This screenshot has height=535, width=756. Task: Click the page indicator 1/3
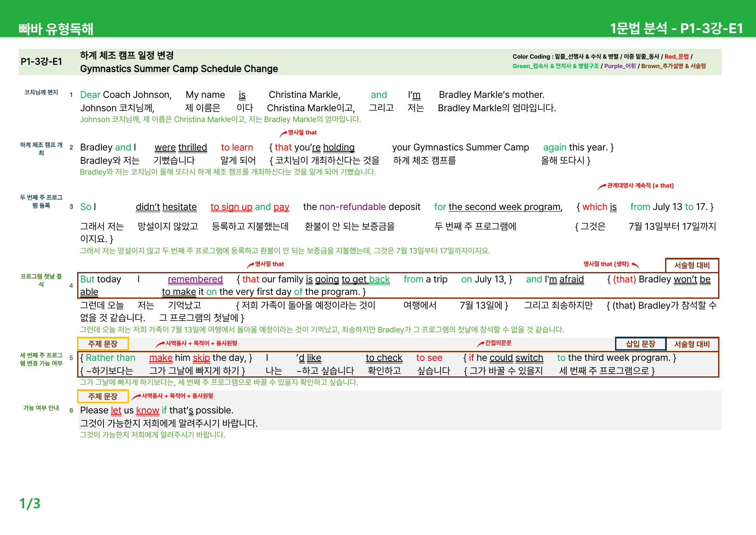point(30,503)
